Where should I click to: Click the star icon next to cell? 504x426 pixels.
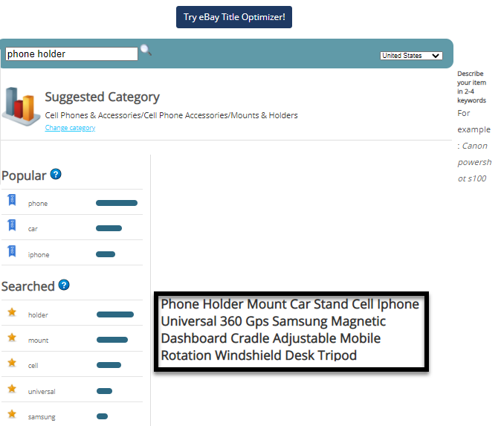12,363
